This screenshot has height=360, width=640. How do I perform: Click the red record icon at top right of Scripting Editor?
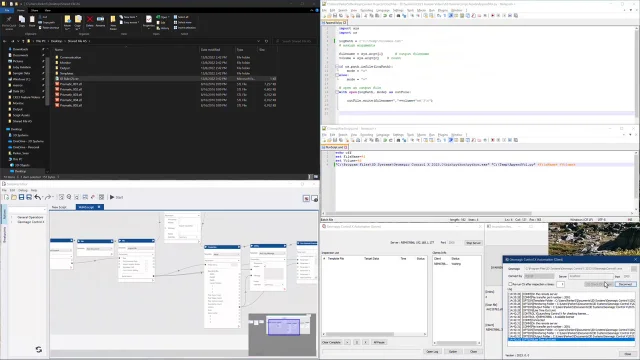click(306, 198)
